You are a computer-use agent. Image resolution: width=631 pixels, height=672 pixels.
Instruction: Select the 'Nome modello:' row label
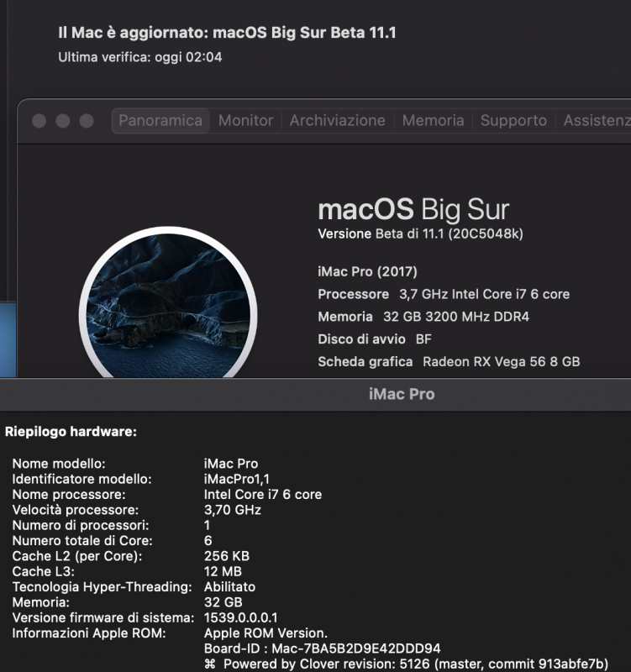click(x=59, y=464)
